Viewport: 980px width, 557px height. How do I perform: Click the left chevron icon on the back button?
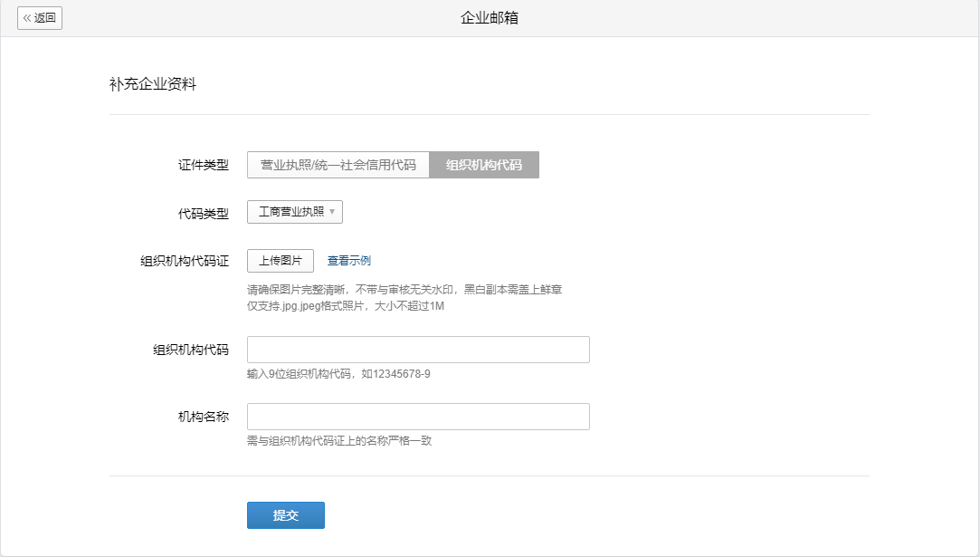click(x=26, y=18)
